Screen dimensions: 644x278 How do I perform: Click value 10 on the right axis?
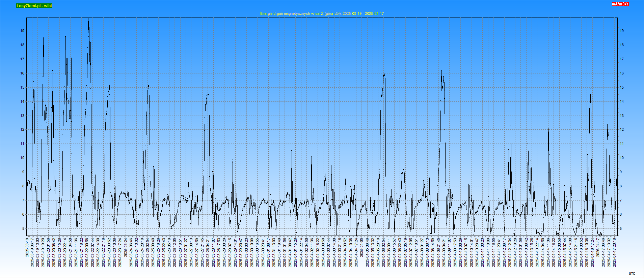click(x=622, y=158)
